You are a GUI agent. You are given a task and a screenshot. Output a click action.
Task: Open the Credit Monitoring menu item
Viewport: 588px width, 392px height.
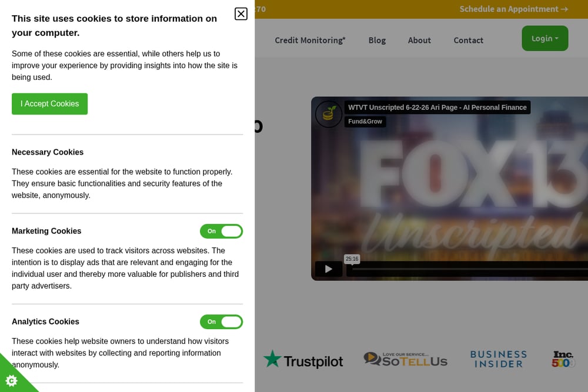[310, 40]
